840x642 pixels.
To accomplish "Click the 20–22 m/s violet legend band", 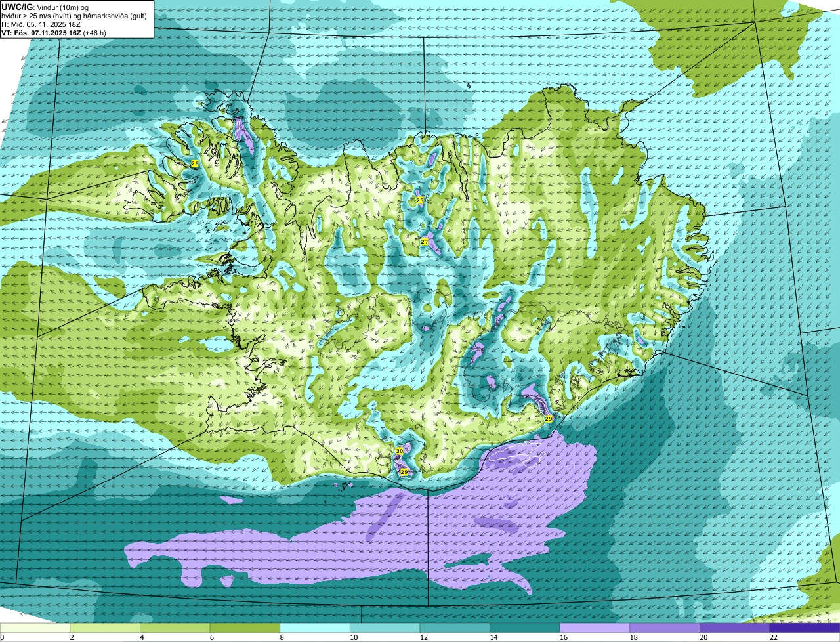I will pyautogui.click(x=735, y=628).
